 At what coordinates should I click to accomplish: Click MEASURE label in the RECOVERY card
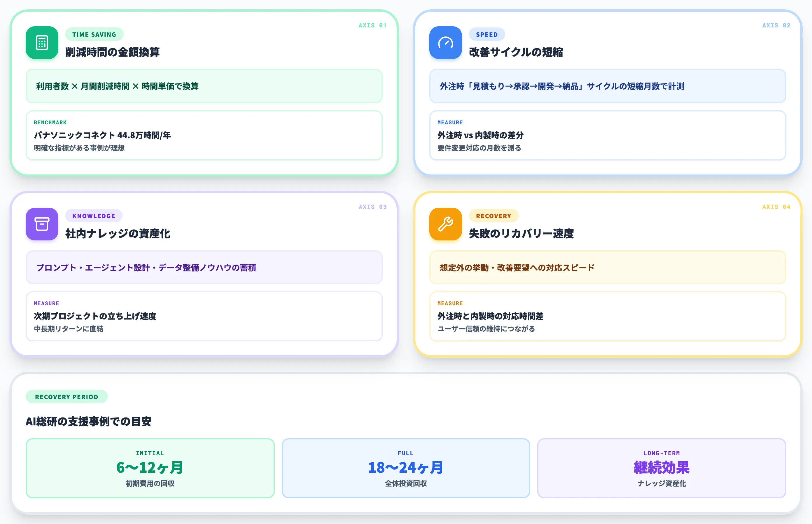point(450,303)
